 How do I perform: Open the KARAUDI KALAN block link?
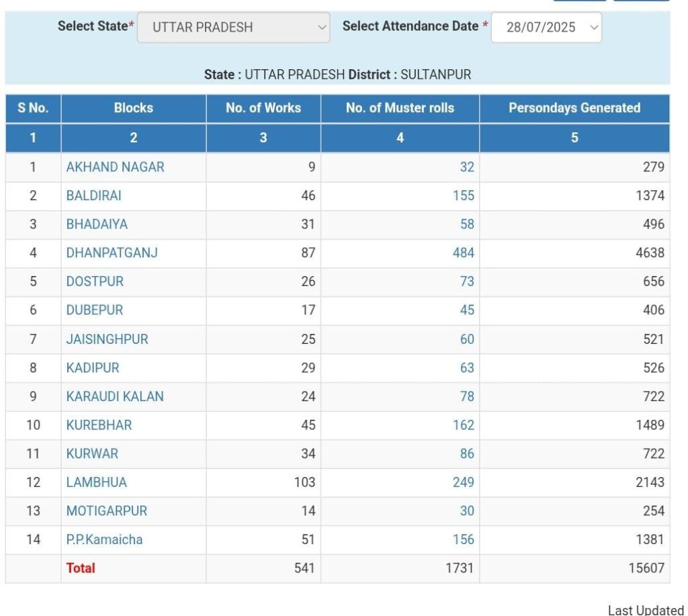click(x=114, y=396)
